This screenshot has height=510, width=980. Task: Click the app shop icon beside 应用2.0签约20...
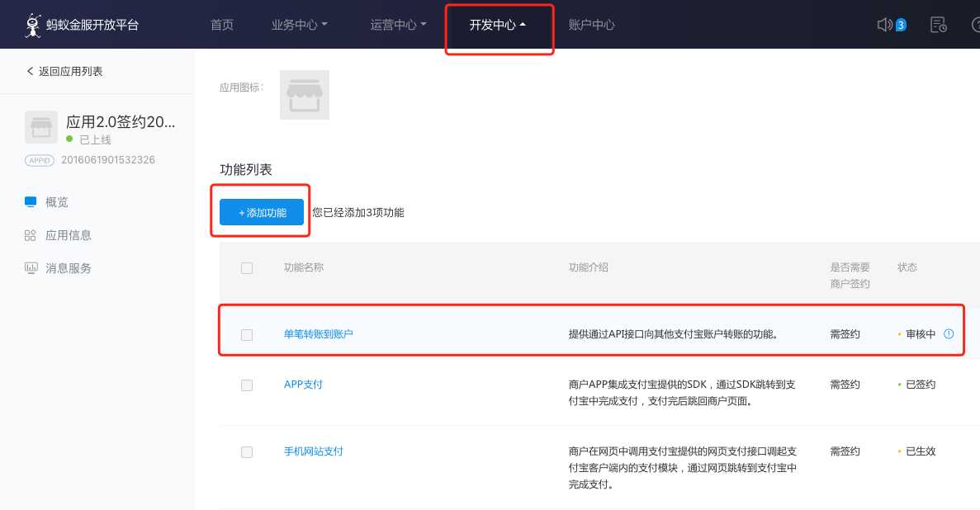pos(41,127)
